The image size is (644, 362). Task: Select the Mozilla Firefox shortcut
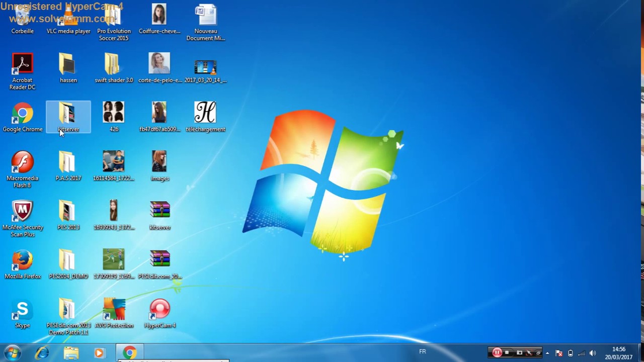pyautogui.click(x=23, y=264)
